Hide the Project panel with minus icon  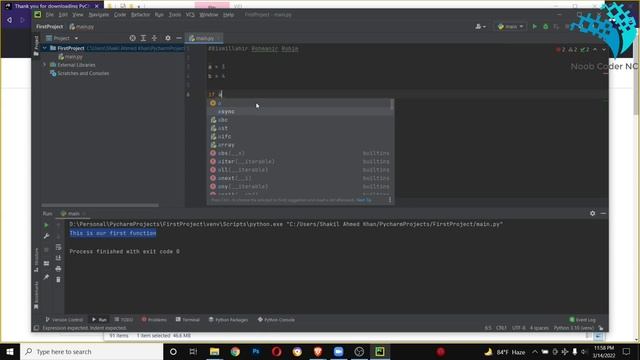coord(179,38)
